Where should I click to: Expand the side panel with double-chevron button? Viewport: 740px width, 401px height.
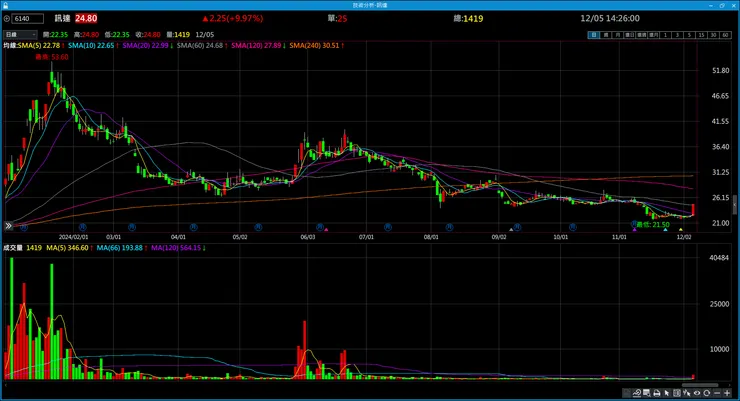coord(8,226)
